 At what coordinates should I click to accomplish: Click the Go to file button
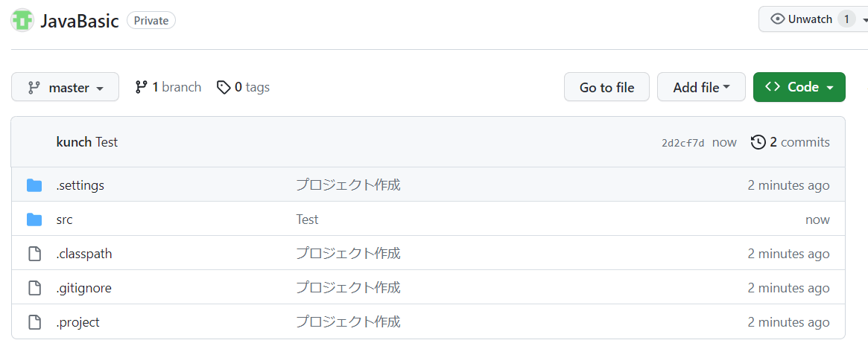coord(606,87)
